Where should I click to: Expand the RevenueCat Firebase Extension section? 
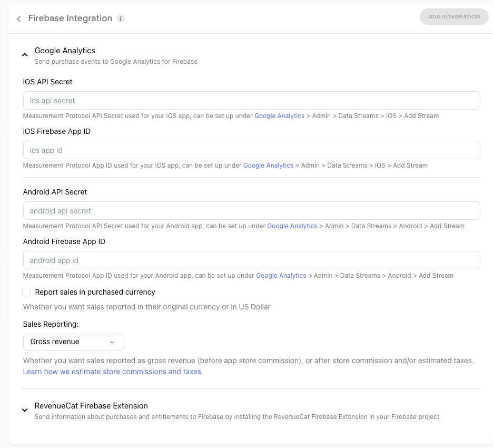click(x=25, y=410)
